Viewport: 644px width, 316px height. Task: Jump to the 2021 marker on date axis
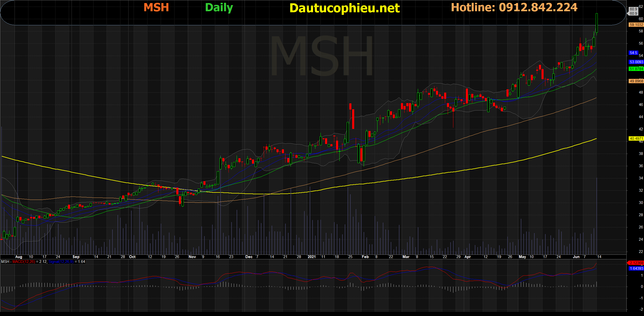pos(312,257)
